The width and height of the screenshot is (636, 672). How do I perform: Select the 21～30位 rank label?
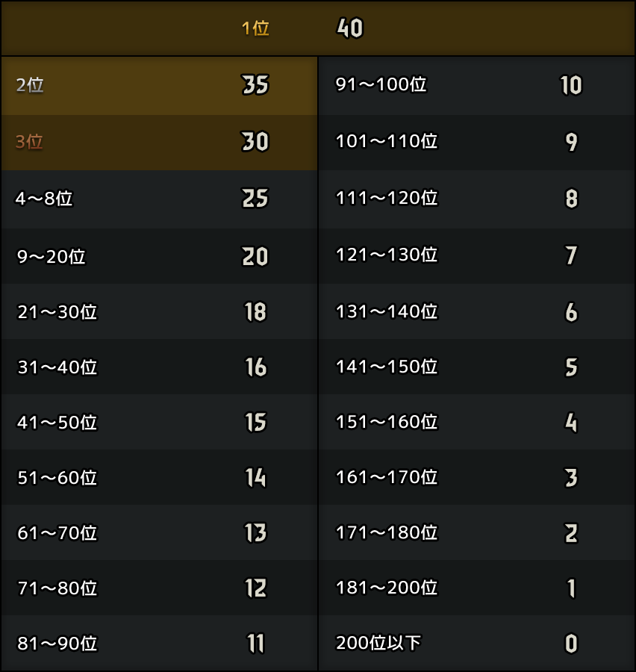pos(57,311)
